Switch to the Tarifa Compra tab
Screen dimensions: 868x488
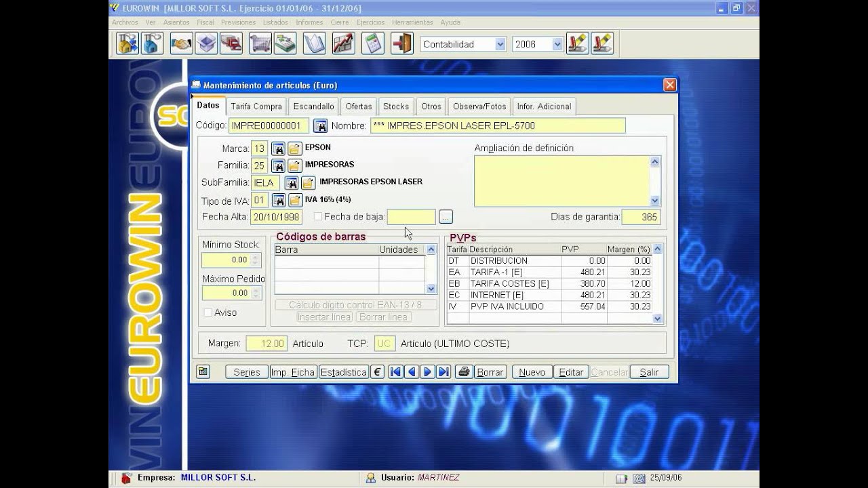(256, 106)
